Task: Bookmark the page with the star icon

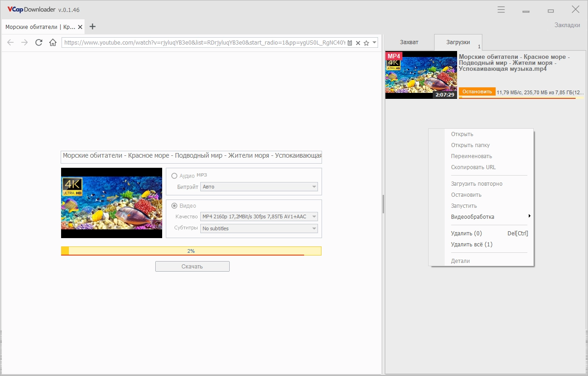Action: (x=366, y=43)
